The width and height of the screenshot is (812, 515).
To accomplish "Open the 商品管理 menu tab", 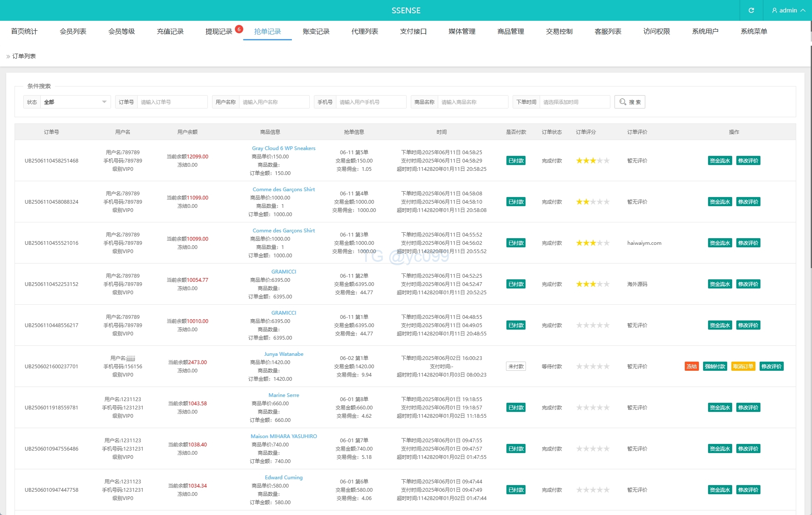I will tap(511, 32).
